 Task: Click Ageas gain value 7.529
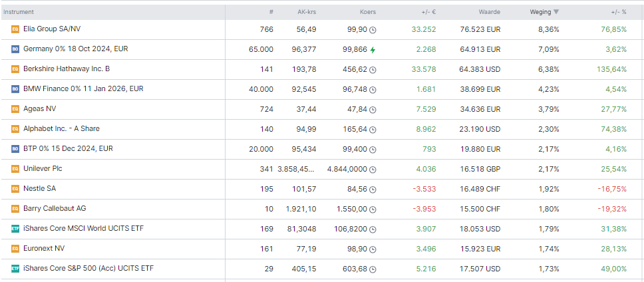point(427,109)
